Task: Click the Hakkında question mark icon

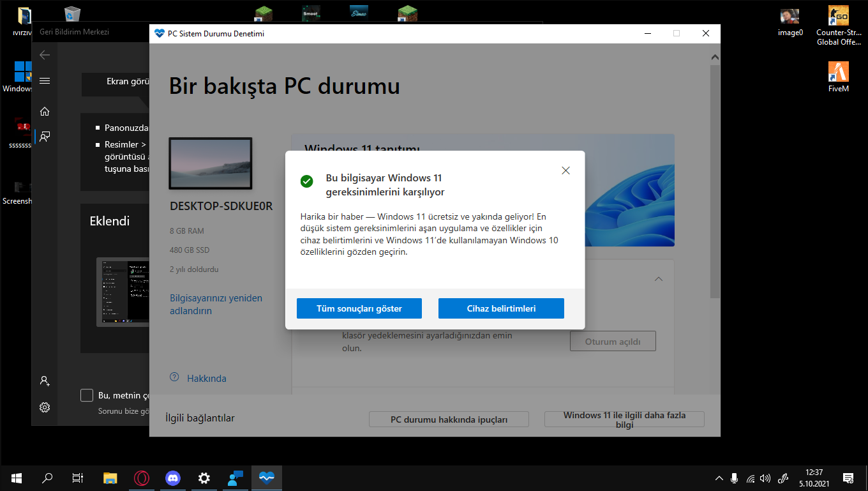Action: click(174, 377)
